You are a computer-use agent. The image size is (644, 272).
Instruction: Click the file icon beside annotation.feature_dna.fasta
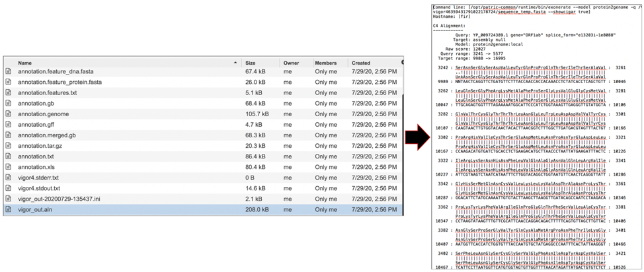click(x=9, y=71)
